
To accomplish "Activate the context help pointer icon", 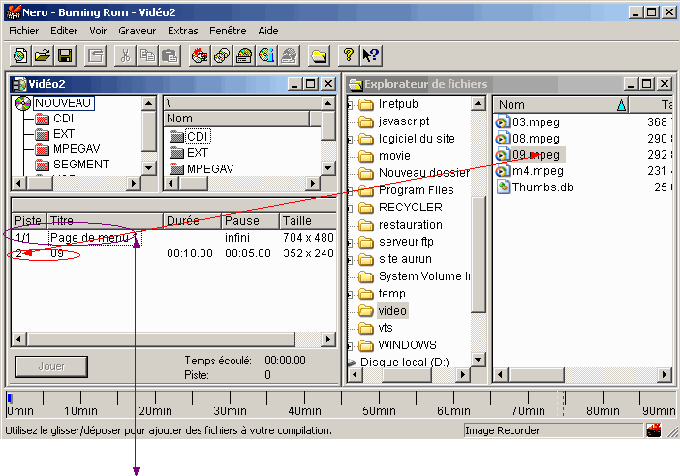I will tap(371, 56).
